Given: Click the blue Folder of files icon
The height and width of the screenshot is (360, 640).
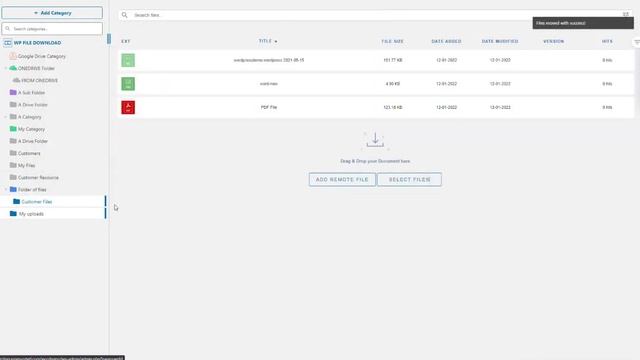Looking at the screenshot, I should pos(13,189).
